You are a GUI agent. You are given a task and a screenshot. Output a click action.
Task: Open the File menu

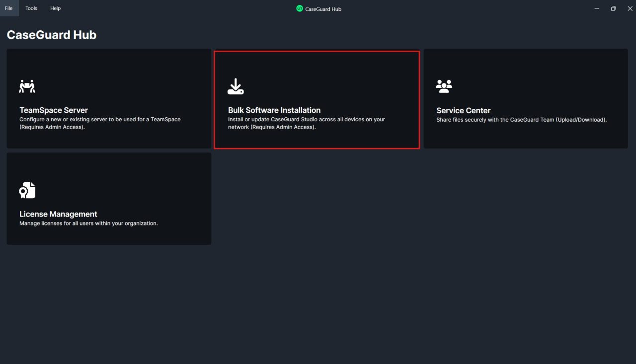click(x=8, y=8)
